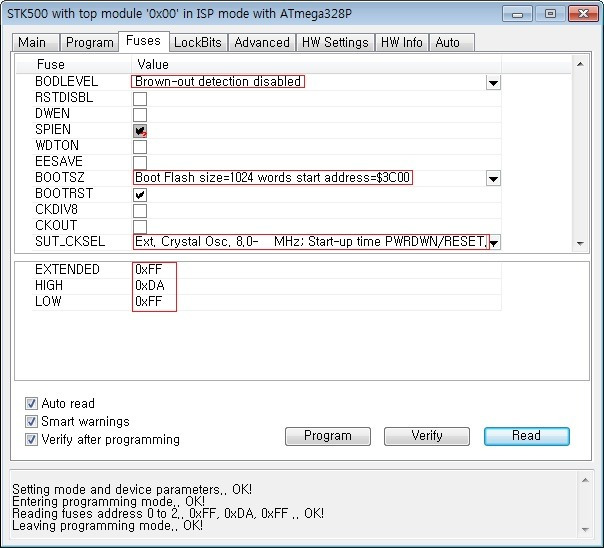The height and width of the screenshot is (548, 604).
Task: Select the SUT_CKSEL fuse label
Action: click(70, 241)
